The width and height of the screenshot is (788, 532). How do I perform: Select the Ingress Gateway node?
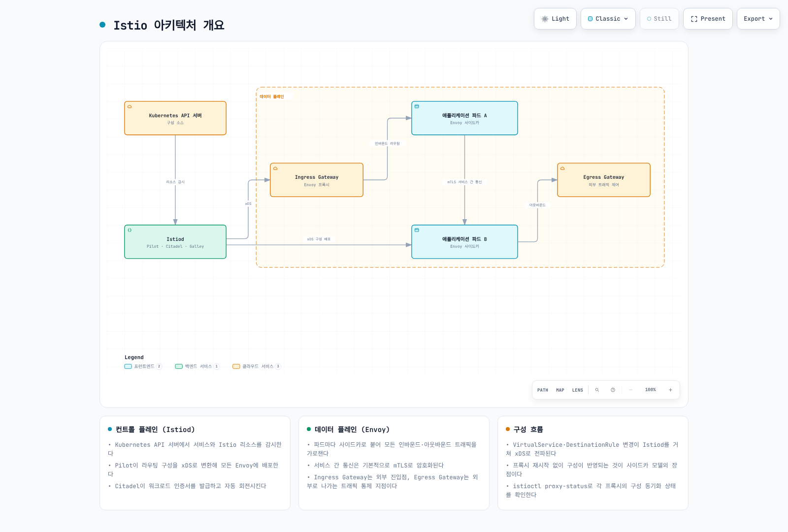point(317,180)
